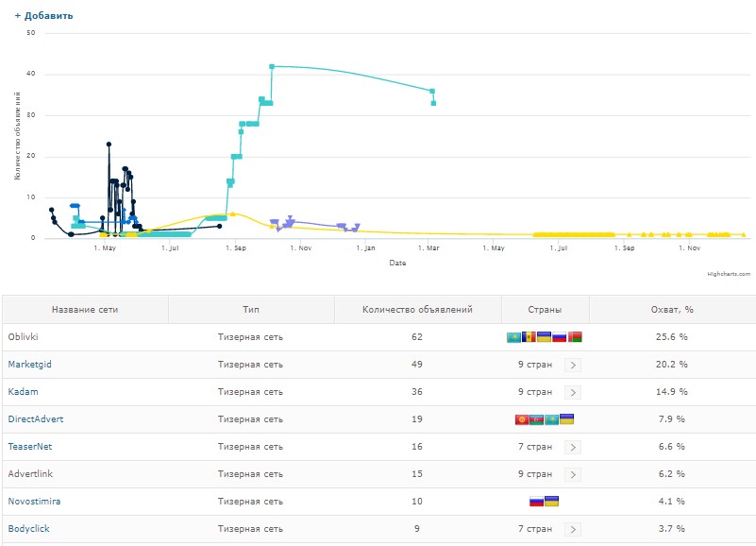The width and height of the screenshot is (756, 546).
Task: Click the Ukraine flag in the Novostimira row
Action: pos(551,501)
